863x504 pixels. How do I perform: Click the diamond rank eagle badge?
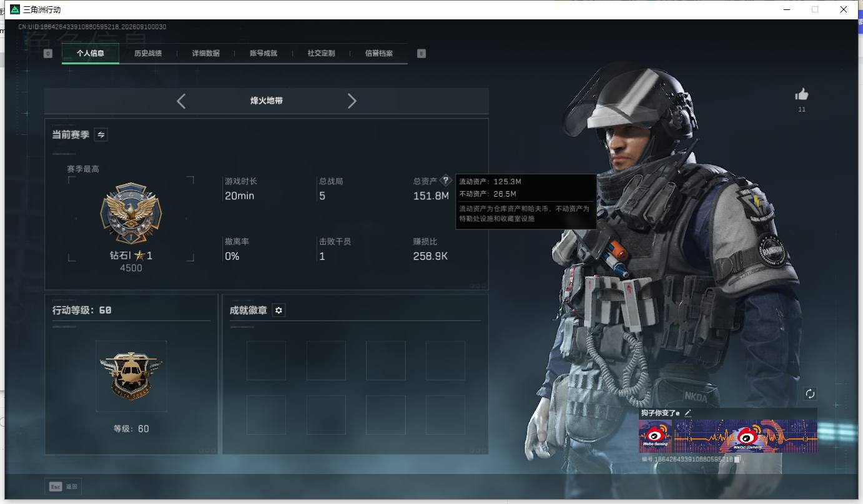(131, 213)
